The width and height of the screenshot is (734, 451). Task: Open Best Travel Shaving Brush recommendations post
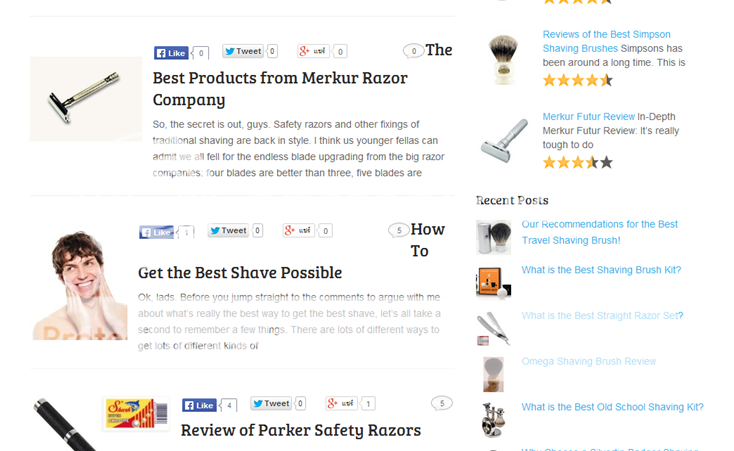click(x=600, y=232)
